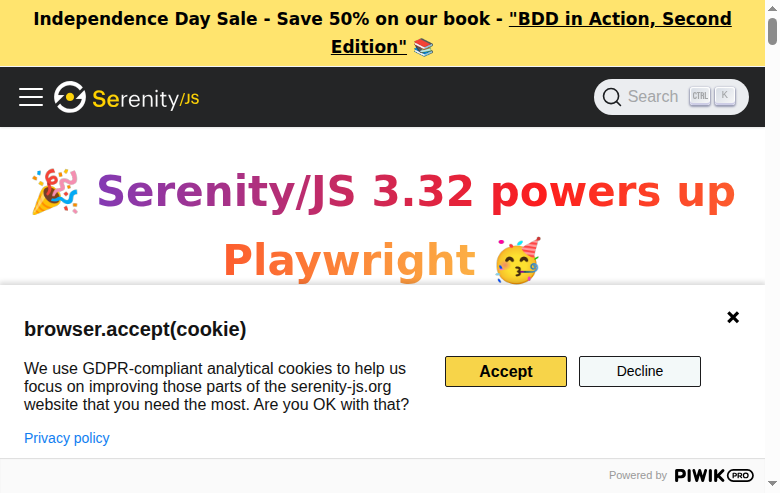Click the Piwik PRO logo

pyautogui.click(x=714, y=476)
